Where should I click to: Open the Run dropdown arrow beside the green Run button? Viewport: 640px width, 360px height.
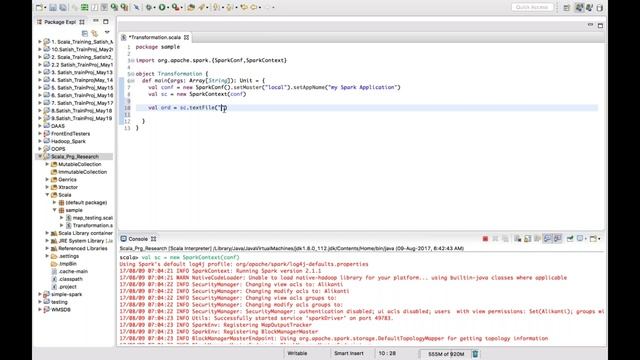point(168,7)
